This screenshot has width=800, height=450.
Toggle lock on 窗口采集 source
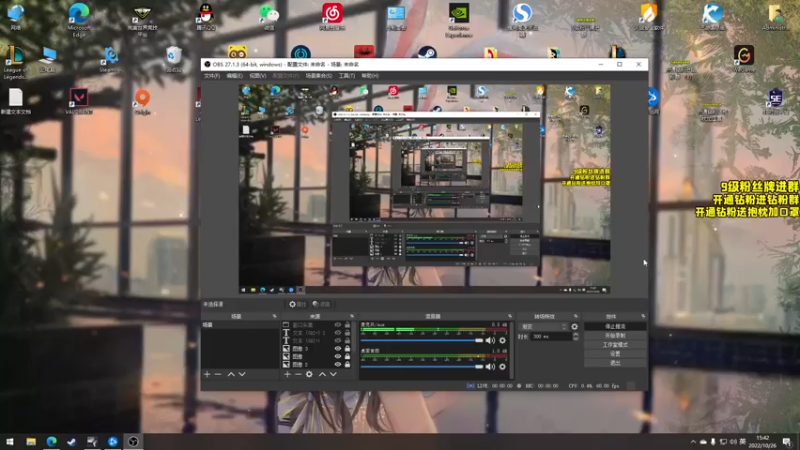(347, 325)
